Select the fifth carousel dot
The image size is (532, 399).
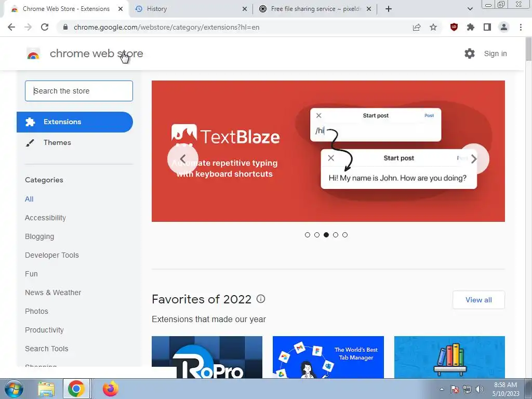(x=345, y=235)
